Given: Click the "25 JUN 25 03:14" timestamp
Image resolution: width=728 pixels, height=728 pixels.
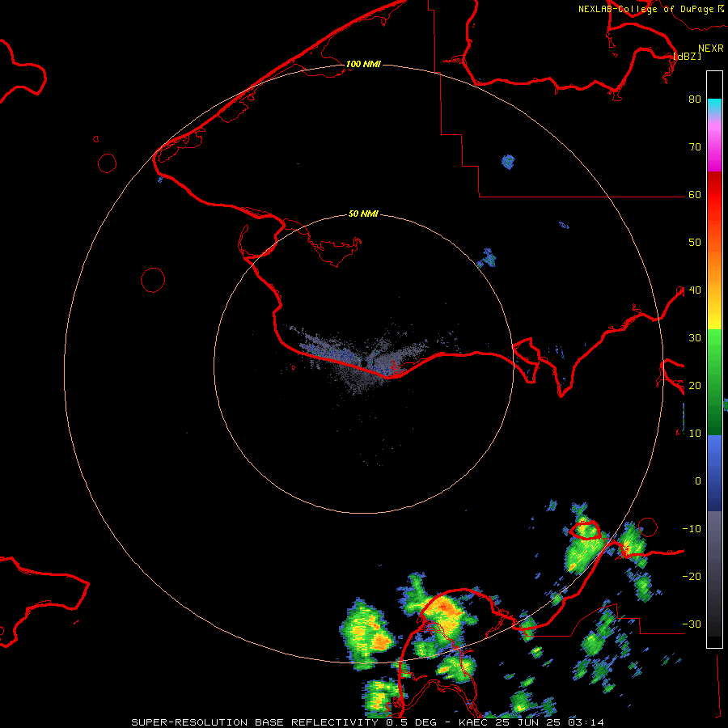Looking at the screenshot, I should click(550, 722).
